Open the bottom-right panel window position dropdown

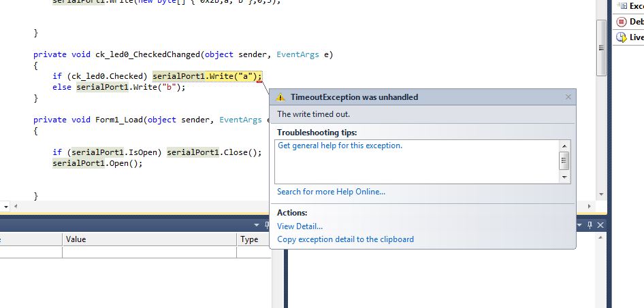pyautogui.click(x=580, y=225)
